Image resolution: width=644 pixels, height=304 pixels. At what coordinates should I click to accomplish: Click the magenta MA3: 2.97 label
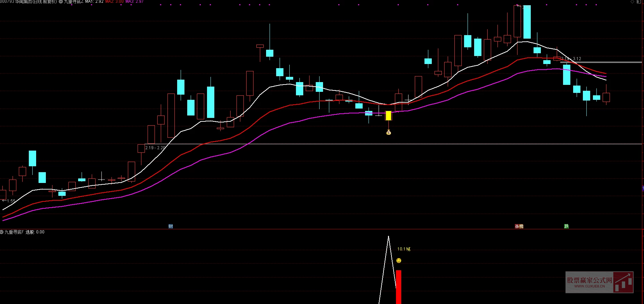click(x=134, y=2)
